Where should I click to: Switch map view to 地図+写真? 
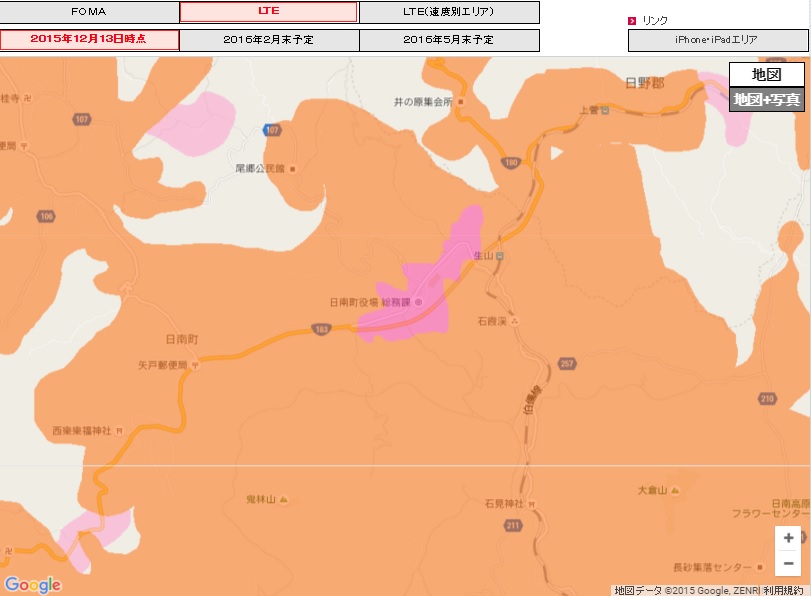click(x=766, y=100)
